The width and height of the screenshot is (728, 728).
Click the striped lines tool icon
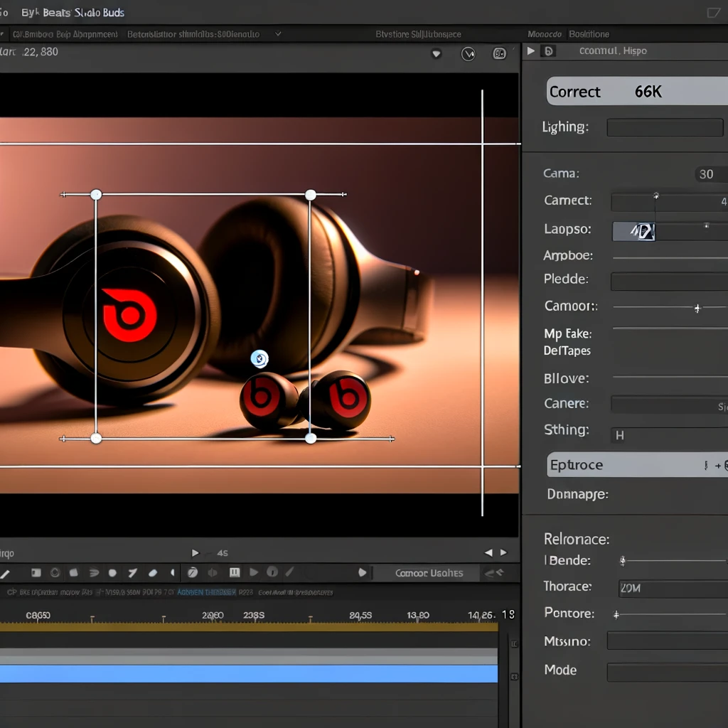coord(94,573)
